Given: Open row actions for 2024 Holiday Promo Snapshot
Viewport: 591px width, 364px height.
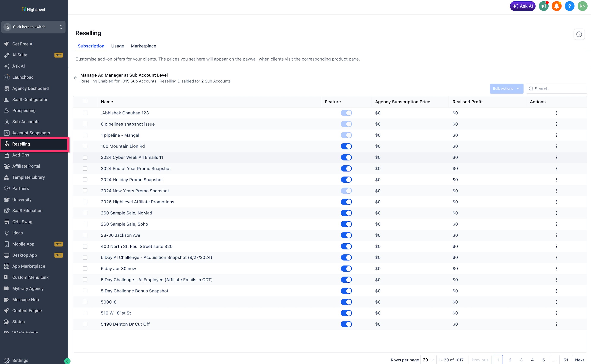Looking at the screenshot, I should point(556,180).
